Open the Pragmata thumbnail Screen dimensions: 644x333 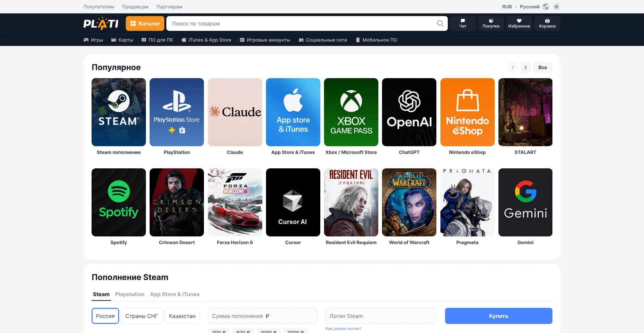point(467,202)
